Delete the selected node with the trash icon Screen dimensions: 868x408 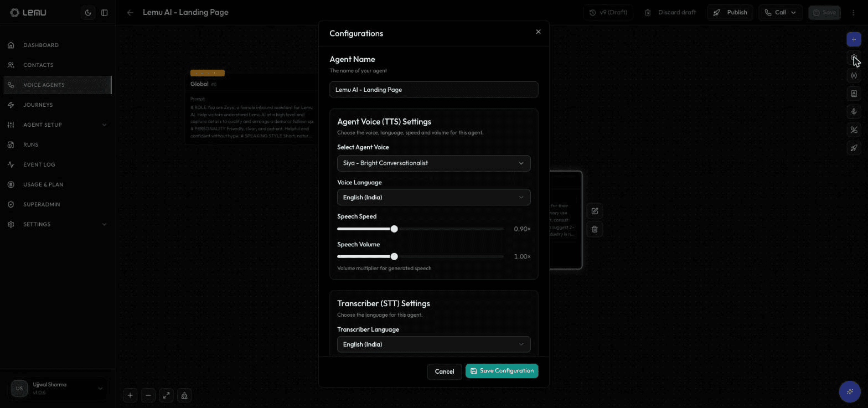(x=595, y=229)
